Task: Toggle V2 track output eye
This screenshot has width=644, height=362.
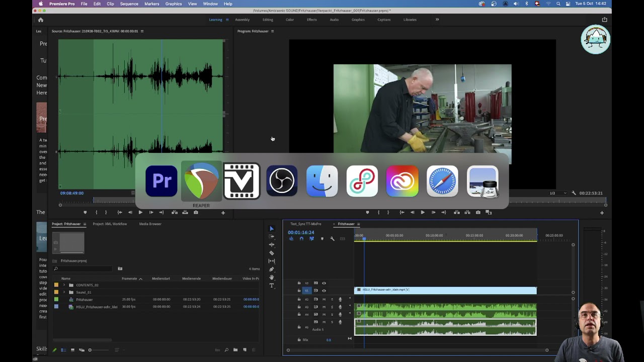Action: (324, 283)
